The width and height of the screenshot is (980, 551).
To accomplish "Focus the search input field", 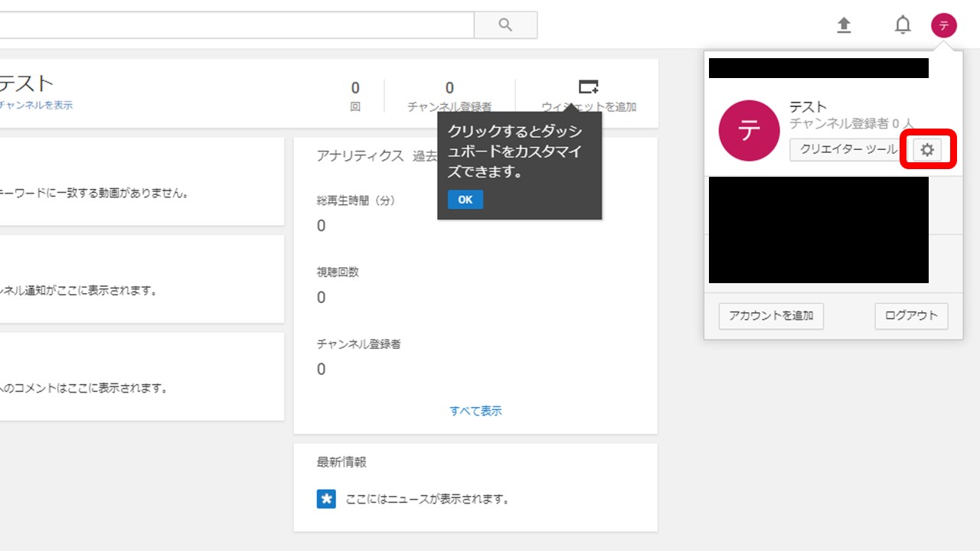I will pyautogui.click(x=237, y=24).
